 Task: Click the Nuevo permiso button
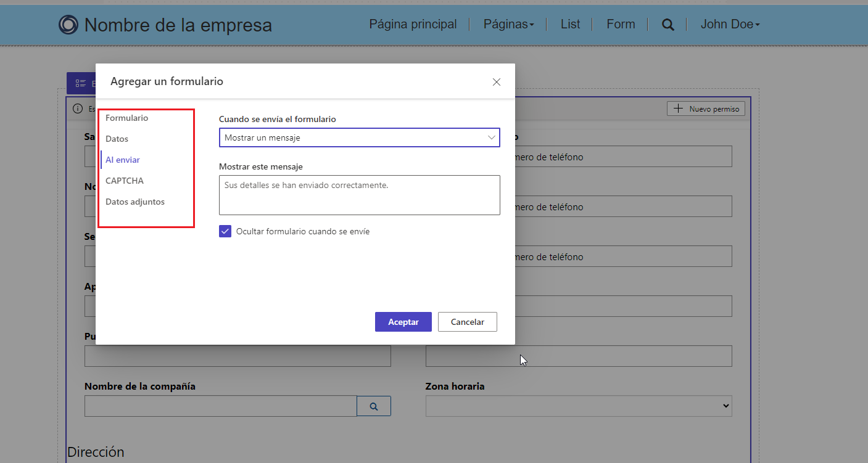pos(706,109)
